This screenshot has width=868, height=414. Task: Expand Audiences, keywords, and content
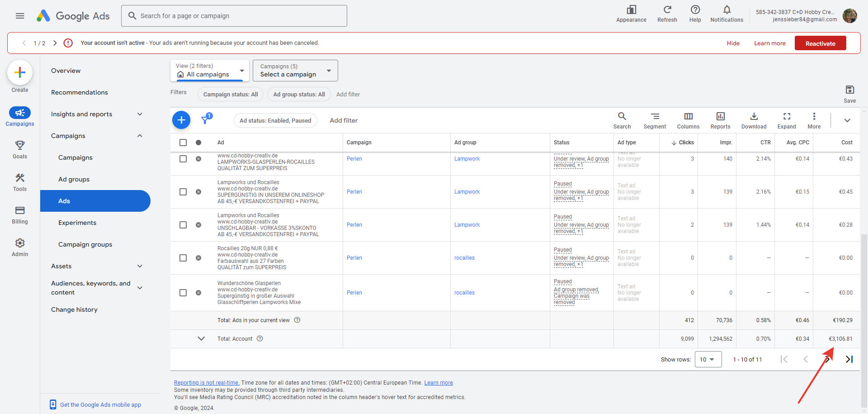click(140, 288)
